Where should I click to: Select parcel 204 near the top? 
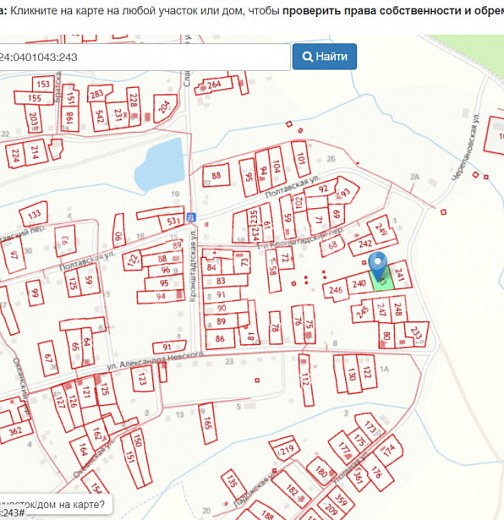coord(164,108)
